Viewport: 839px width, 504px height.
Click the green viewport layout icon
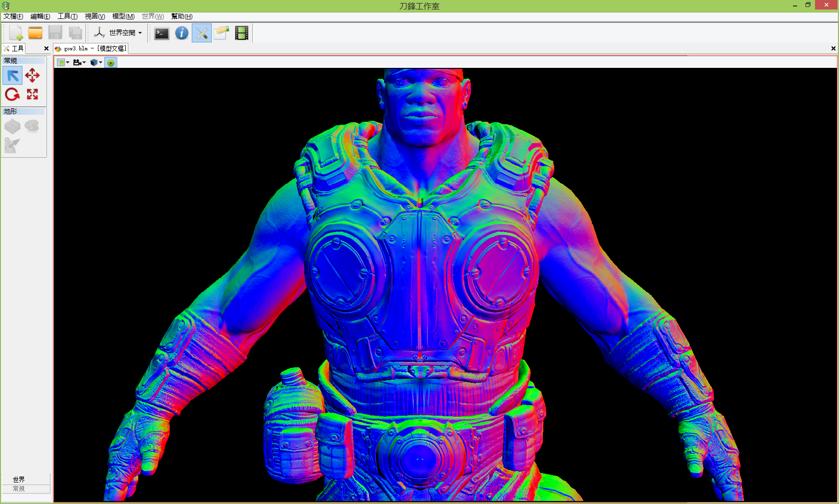tap(61, 62)
